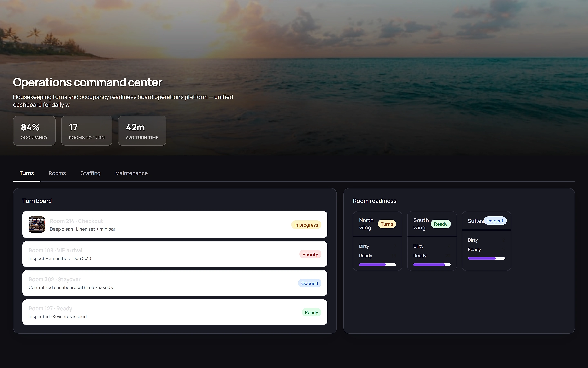This screenshot has width=588, height=368.
Task: Click the Priority status badge
Action: pyautogui.click(x=310, y=254)
